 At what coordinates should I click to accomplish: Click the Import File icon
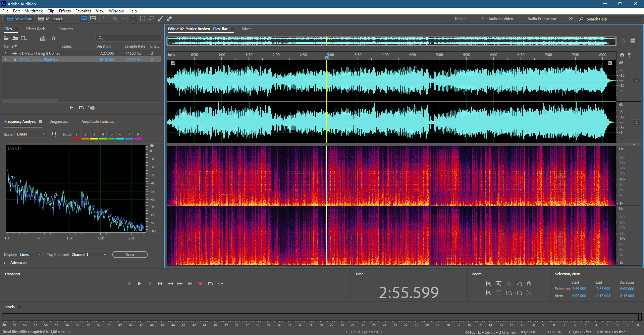point(15,38)
